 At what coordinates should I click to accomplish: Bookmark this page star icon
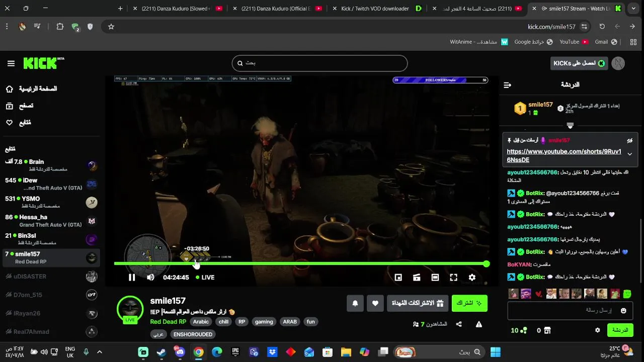[111, 27]
